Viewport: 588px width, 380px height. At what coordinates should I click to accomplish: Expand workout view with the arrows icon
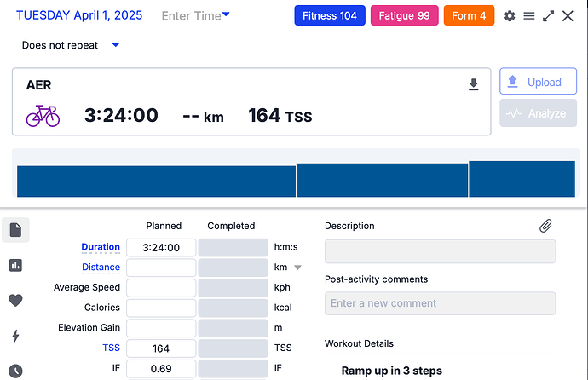click(x=548, y=15)
